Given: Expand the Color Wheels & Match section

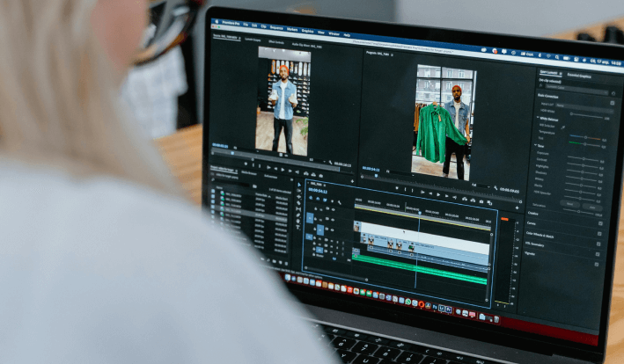Looking at the screenshot, I should [540, 235].
